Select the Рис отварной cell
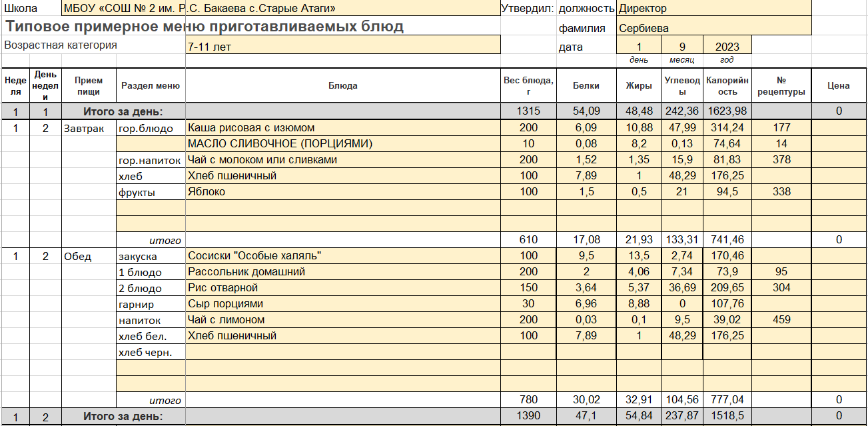The height and width of the screenshot is (426, 868). 343,288
